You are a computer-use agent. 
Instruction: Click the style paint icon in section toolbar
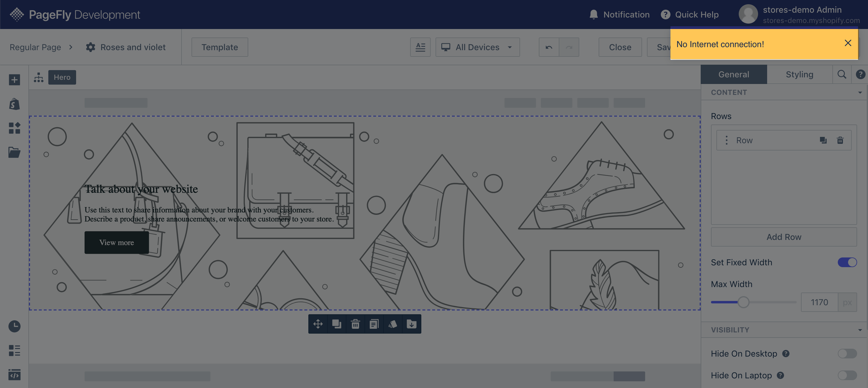pos(393,324)
